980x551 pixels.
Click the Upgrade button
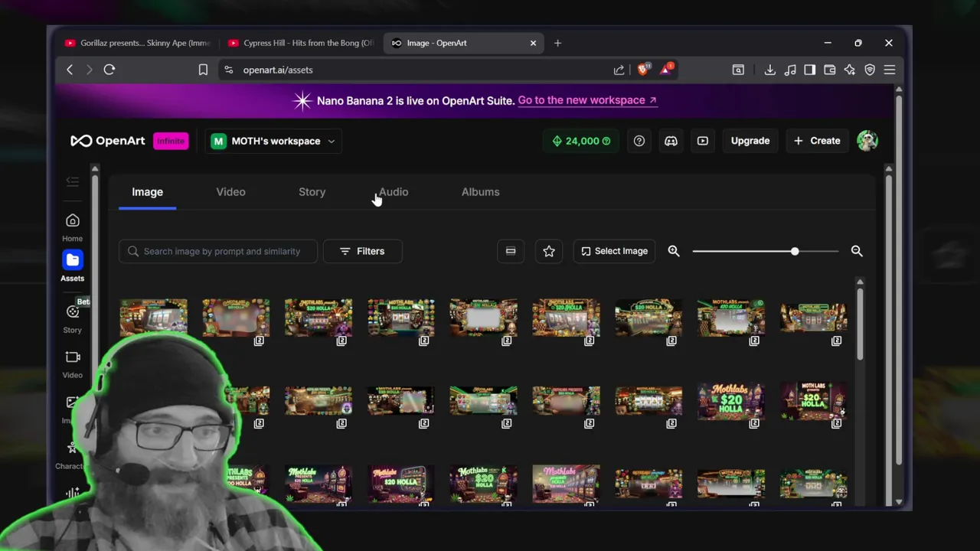point(750,141)
